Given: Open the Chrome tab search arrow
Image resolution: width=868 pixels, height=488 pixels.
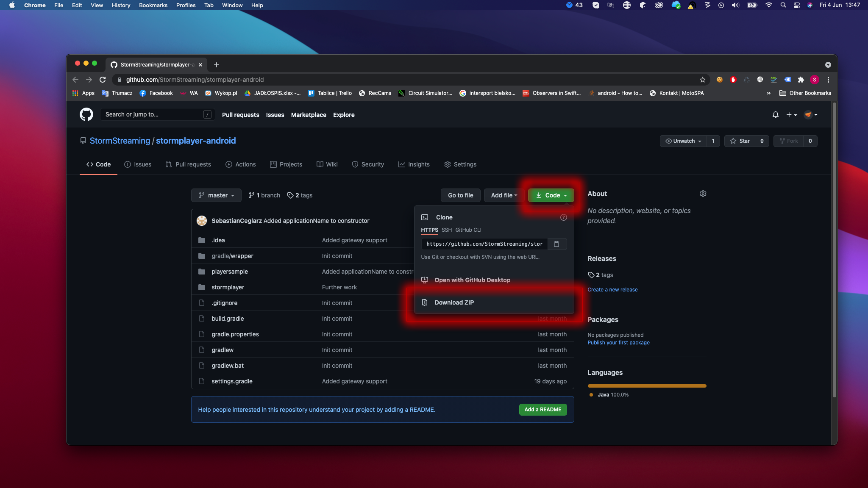Looking at the screenshot, I should coord(828,65).
